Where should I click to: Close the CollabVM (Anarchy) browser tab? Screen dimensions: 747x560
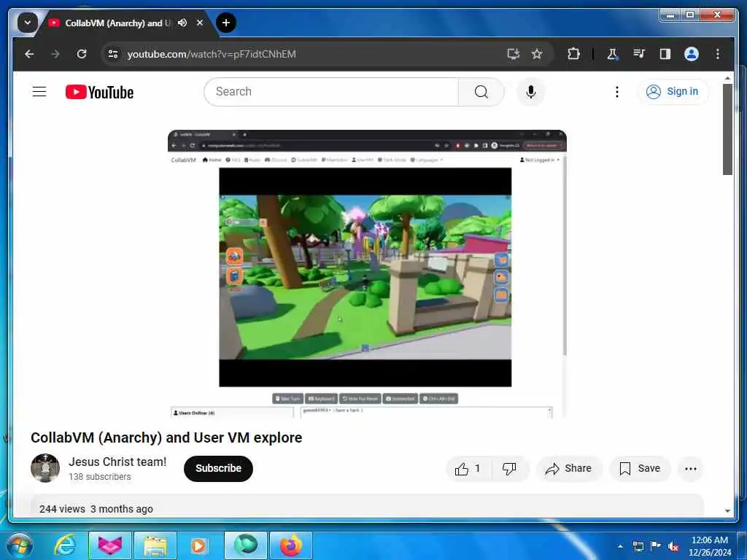pos(200,23)
